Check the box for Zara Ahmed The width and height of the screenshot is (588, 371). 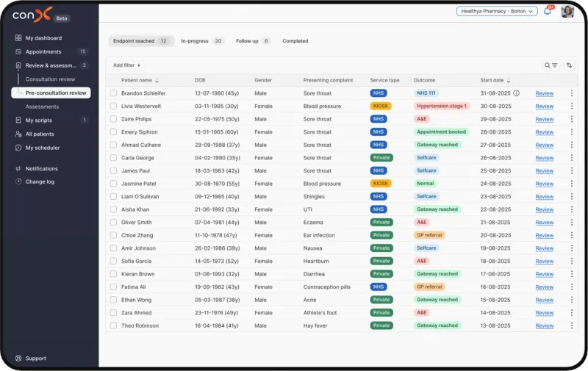pos(113,312)
